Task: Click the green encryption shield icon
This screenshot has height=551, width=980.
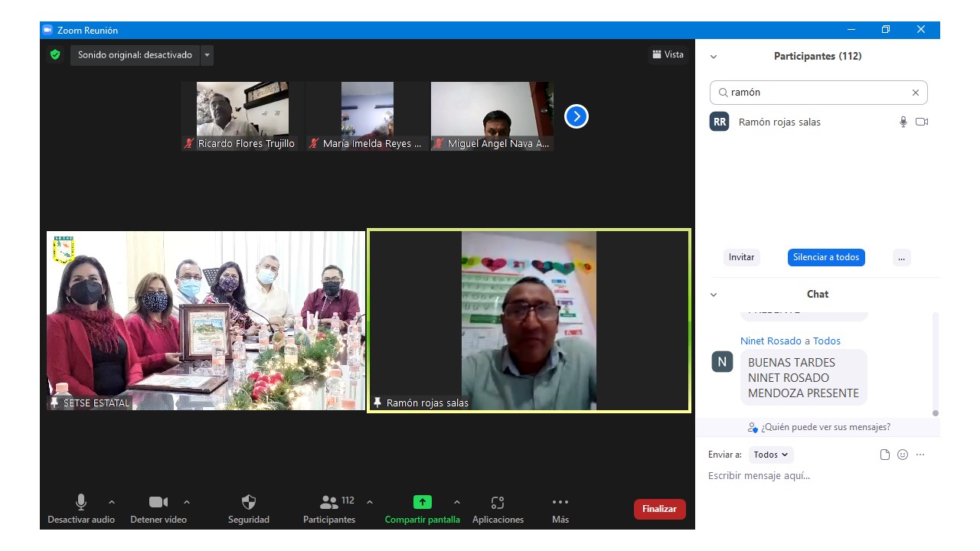Action: (55, 55)
